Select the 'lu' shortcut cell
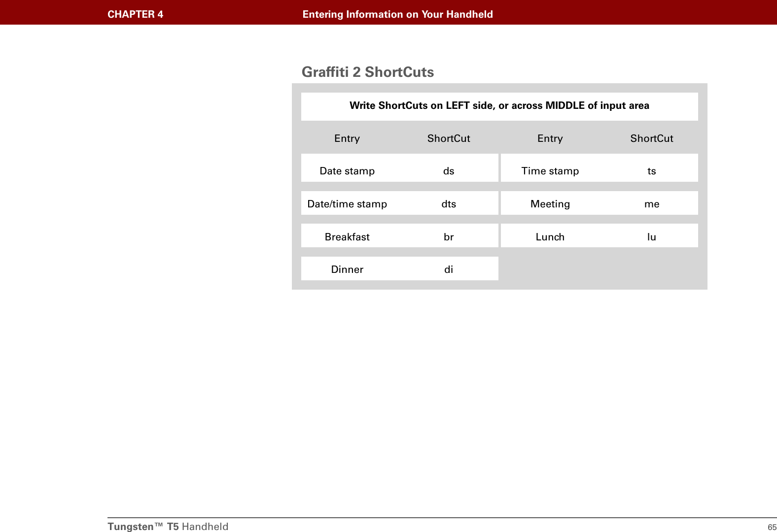The width and height of the screenshot is (777, 532). coord(652,237)
